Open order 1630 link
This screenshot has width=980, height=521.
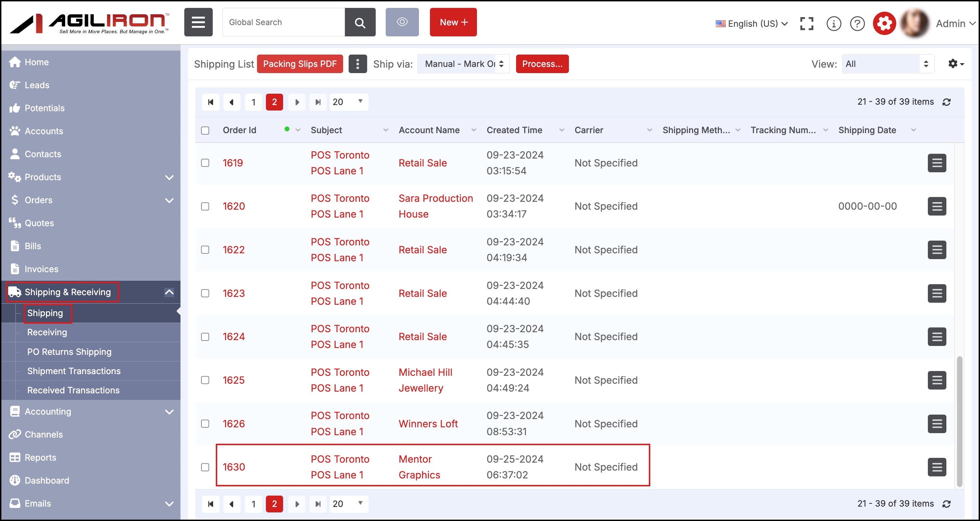pos(234,467)
